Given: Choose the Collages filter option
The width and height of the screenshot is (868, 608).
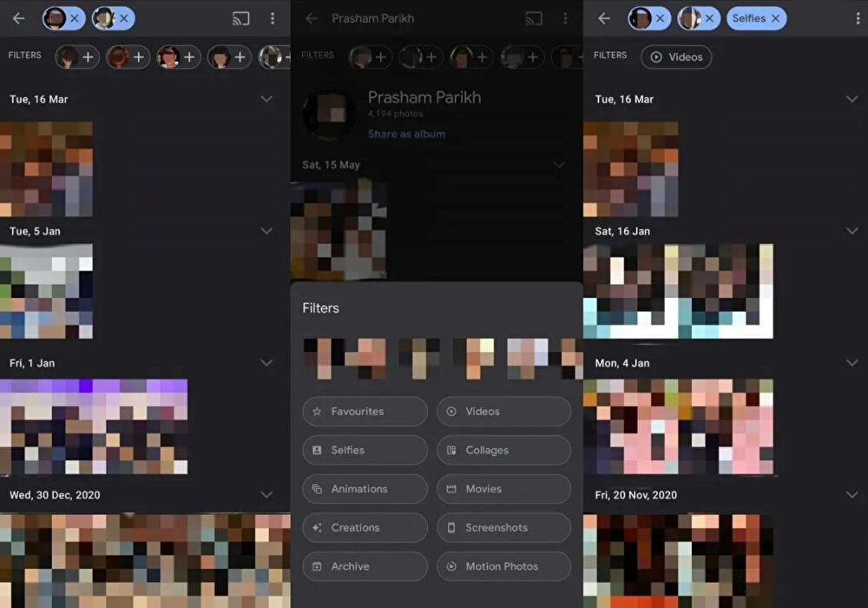Looking at the screenshot, I should (503, 450).
